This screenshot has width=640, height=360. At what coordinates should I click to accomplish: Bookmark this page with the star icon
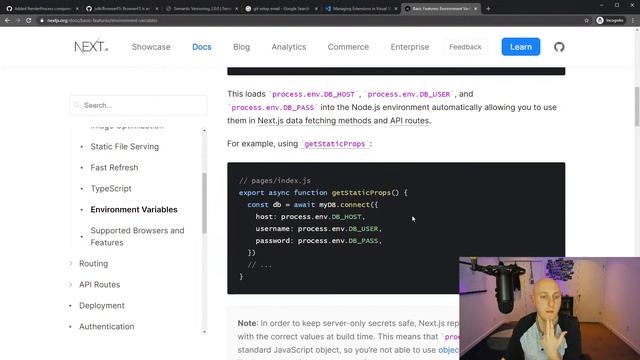(x=587, y=20)
